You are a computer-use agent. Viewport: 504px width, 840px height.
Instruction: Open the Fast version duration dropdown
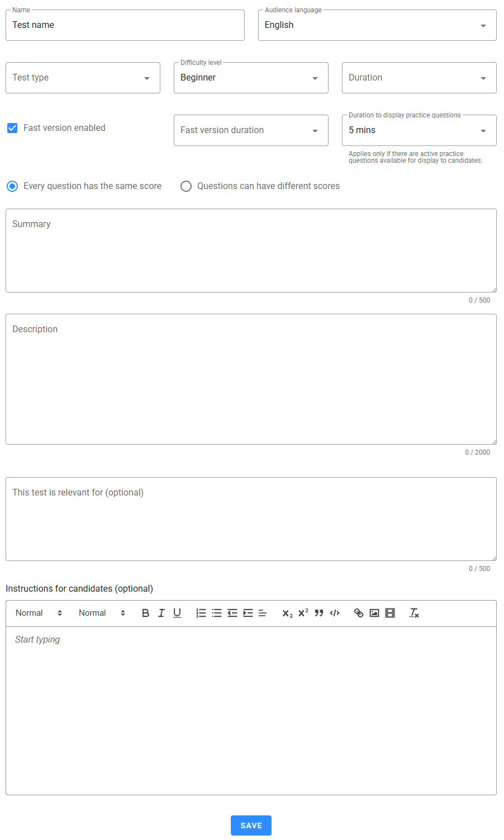251,130
